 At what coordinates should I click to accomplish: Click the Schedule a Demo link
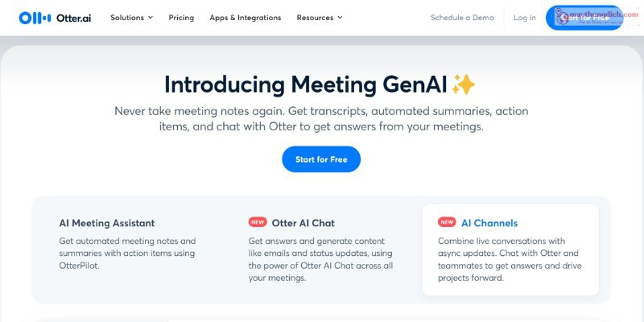(x=462, y=18)
